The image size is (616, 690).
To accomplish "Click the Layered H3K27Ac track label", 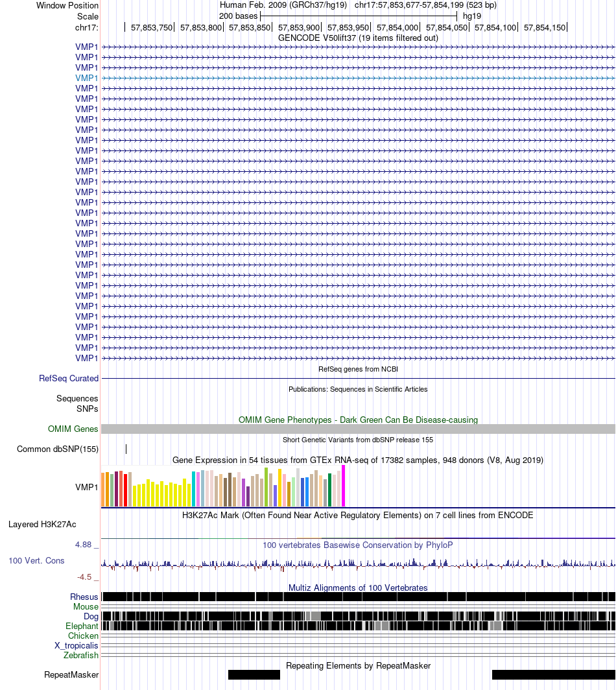I will pyautogui.click(x=42, y=524).
